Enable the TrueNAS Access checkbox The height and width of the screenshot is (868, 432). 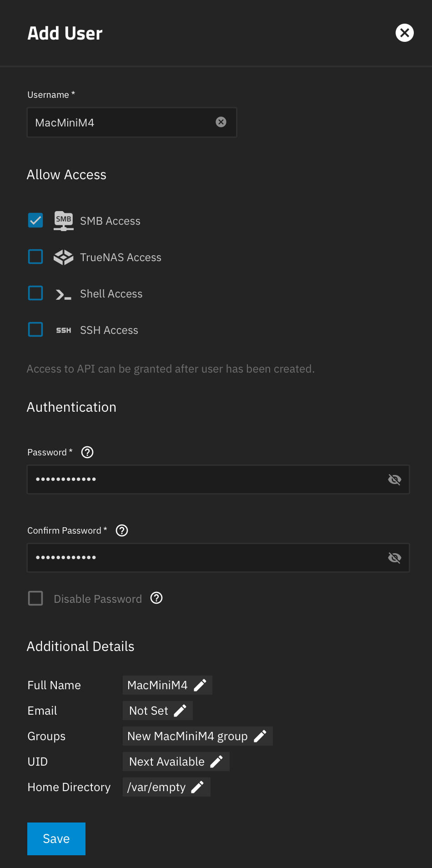(35, 257)
